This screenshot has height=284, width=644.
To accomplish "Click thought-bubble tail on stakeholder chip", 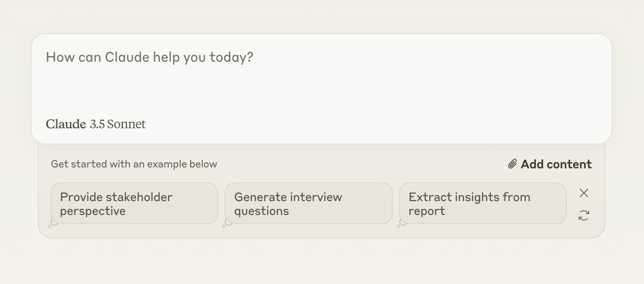I will pos(53,223).
